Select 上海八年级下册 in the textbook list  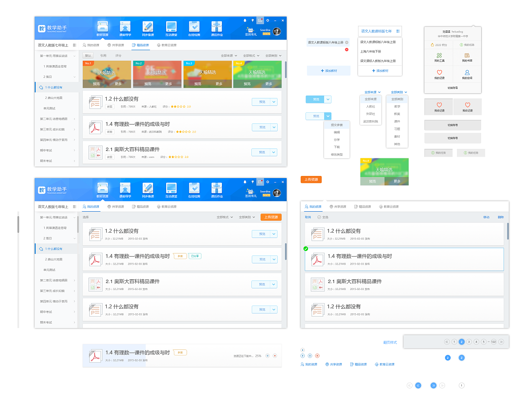click(380, 52)
